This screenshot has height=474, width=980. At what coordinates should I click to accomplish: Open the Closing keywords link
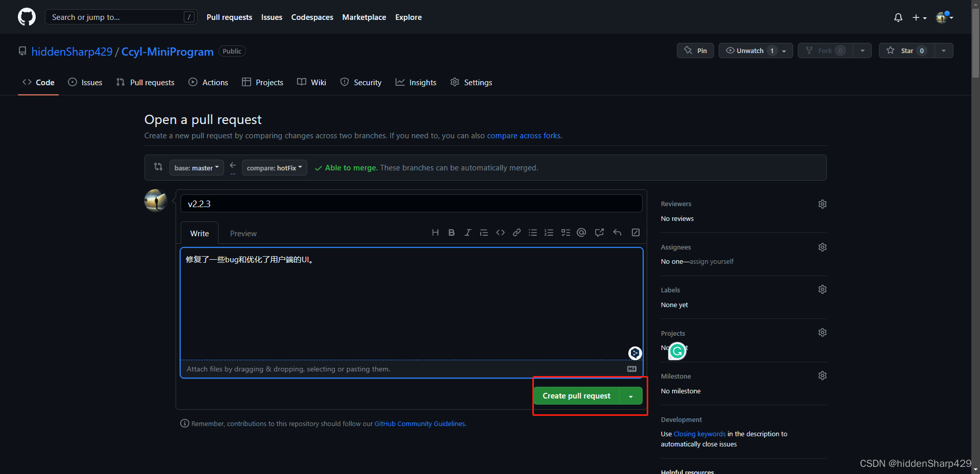pyautogui.click(x=699, y=434)
